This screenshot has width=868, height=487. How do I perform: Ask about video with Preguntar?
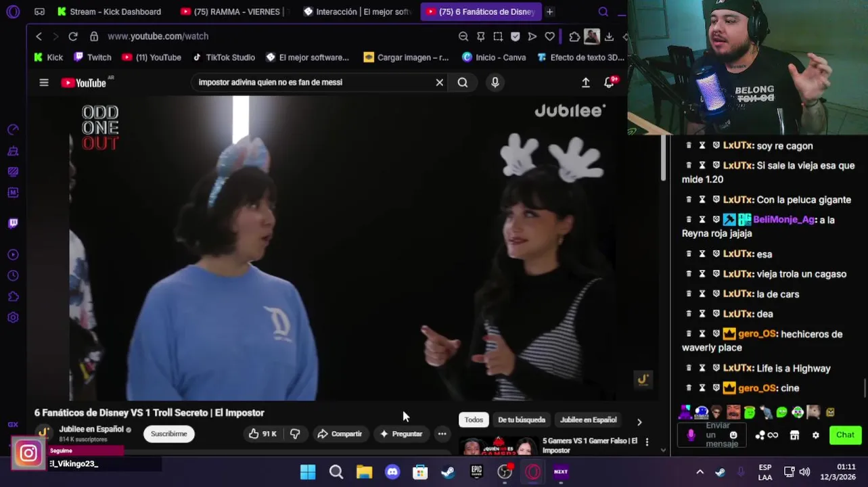(x=401, y=434)
